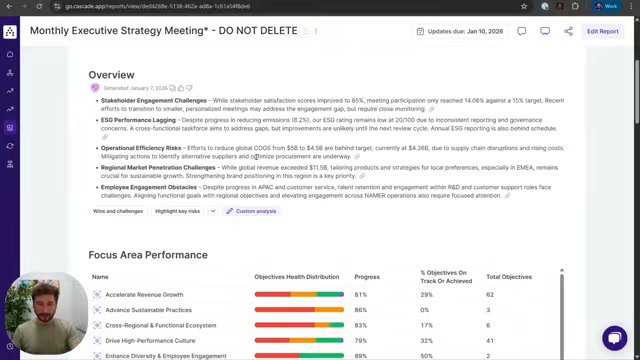Image resolution: width=640 pixels, height=360 pixels.
Task: Open the speech-bubble comments icon in the header
Action: (522, 31)
